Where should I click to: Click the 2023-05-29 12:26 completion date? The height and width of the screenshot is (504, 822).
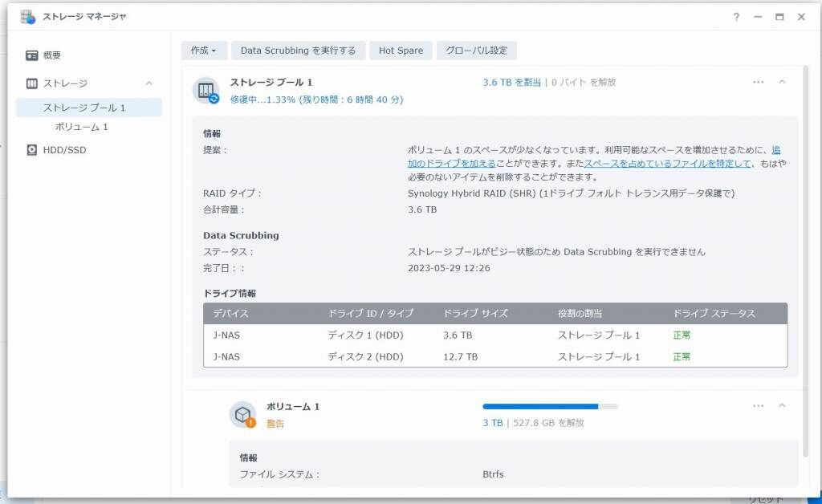pos(449,268)
